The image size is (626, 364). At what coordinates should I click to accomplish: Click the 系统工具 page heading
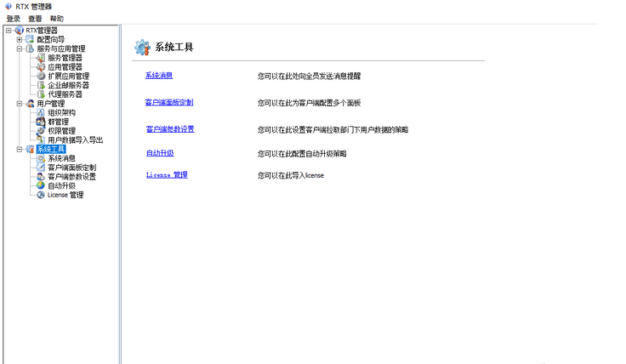[174, 47]
